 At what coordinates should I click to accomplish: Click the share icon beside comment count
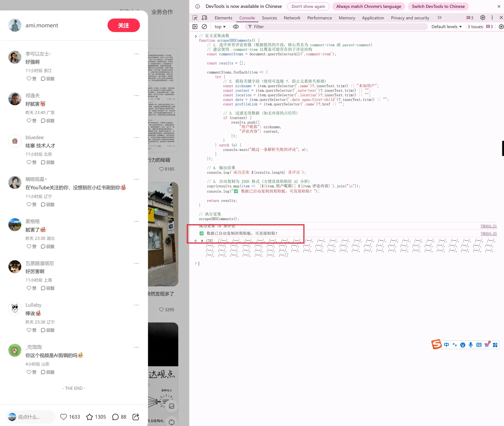click(x=136, y=417)
